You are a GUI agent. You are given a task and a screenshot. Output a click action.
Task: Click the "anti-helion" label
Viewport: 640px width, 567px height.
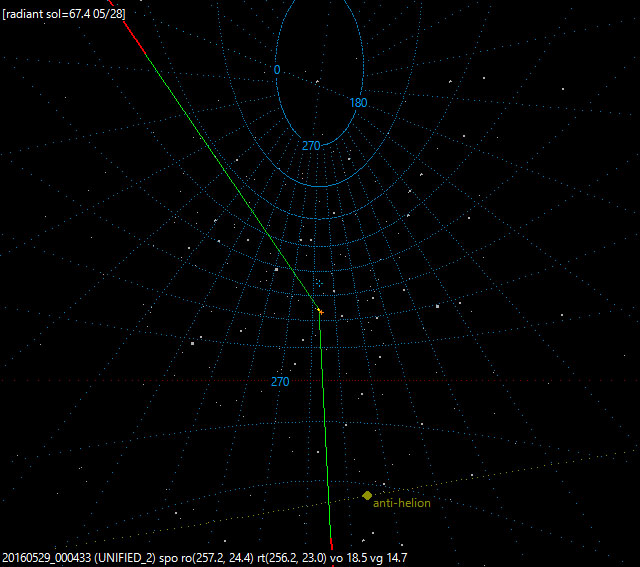click(x=402, y=503)
